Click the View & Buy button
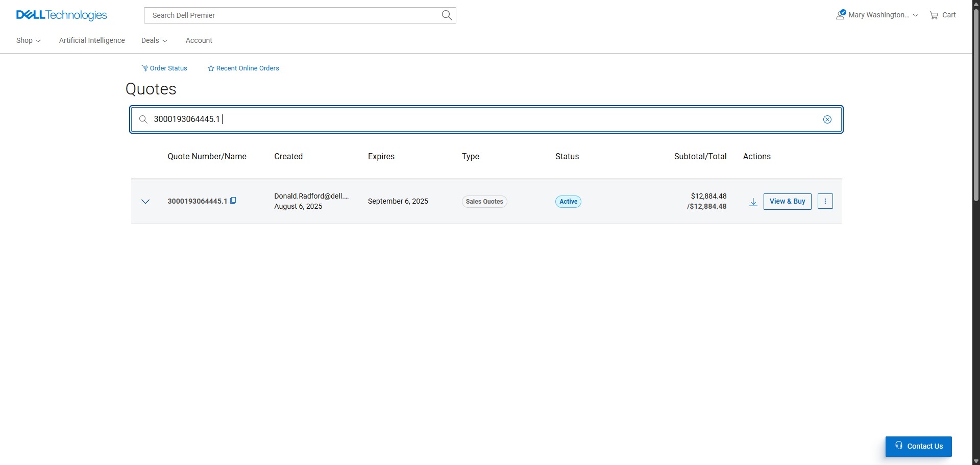Viewport: 980px width, 465px height. pyautogui.click(x=787, y=201)
